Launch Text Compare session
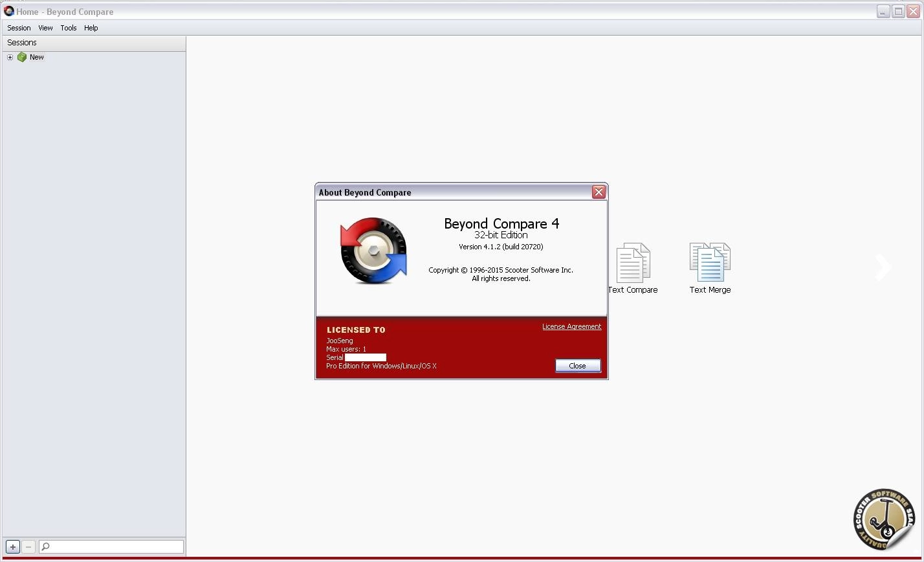Image resolution: width=924 pixels, height=562 pixels. click(x=633, y=269)
